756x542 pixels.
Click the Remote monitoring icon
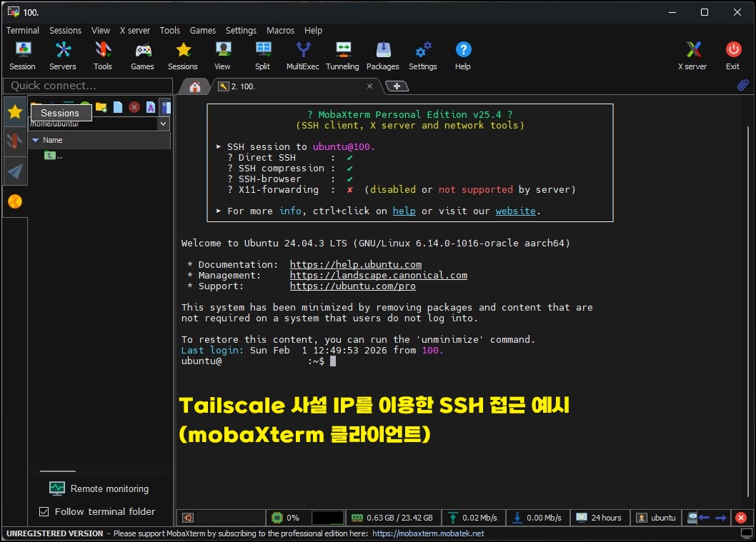[x=57, y=488]
